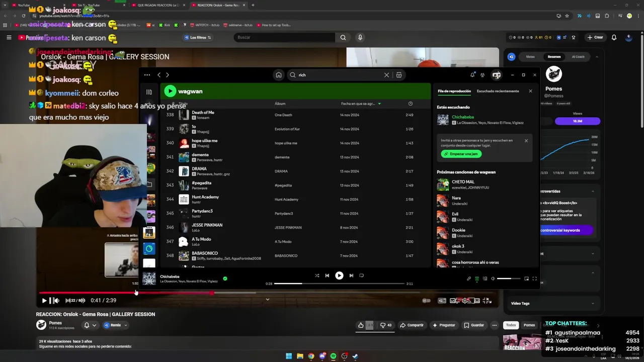The image size is (644, 362).
Task: Open YouTube hamburger guide menu
Action: pos(9,37)
